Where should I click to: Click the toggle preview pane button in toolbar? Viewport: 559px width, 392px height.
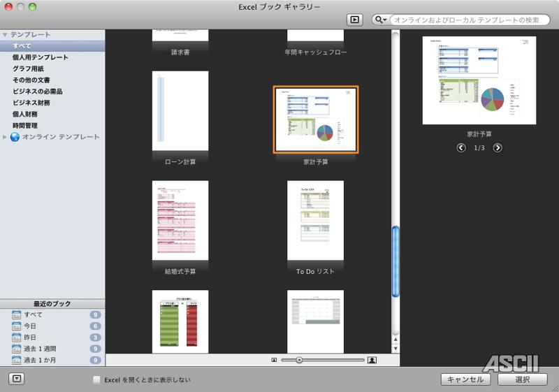coord(355,20)
